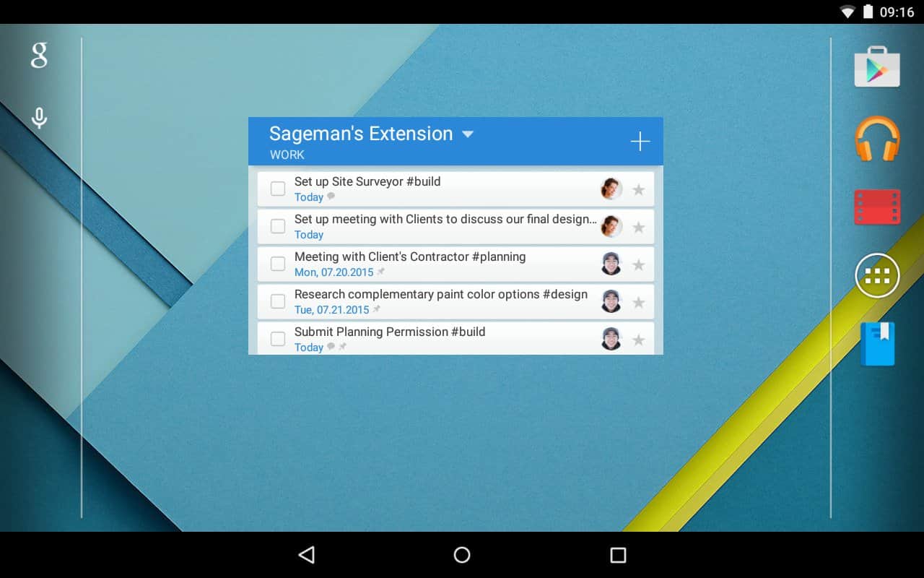Check off Set up Site Surveyor #build
The image size is (924, 578).
tap(278, 189)
